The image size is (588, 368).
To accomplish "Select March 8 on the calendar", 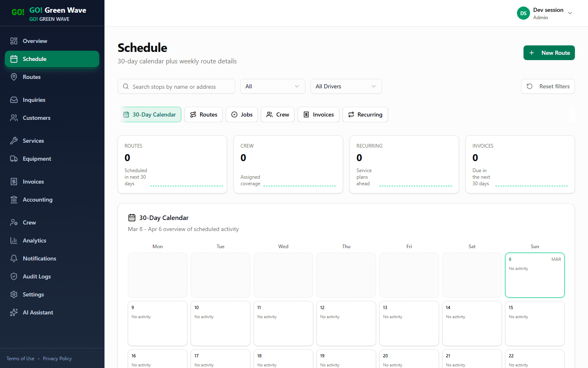I will [x=535, y=275].
